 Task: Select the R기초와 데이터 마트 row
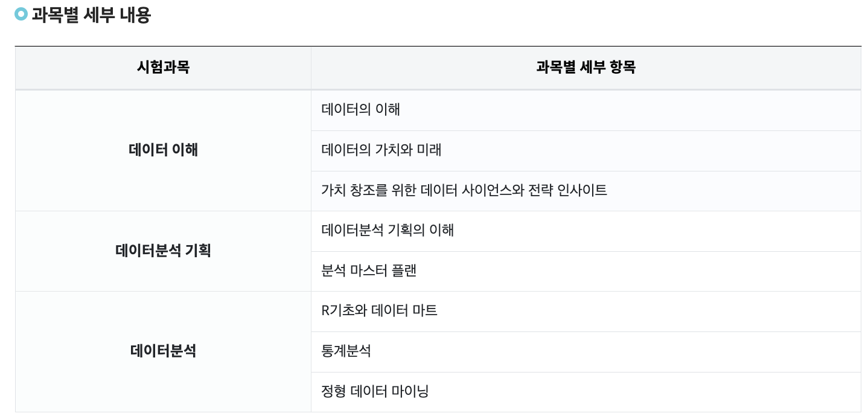coord(586,311)
